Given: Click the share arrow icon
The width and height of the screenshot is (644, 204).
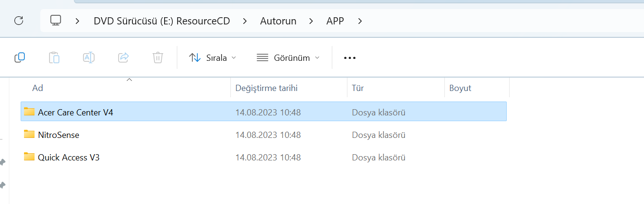Looking at the screenshot, I should coord(123,57).
